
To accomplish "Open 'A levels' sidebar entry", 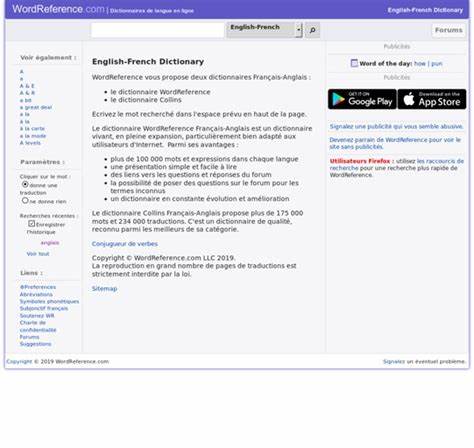I will click(x=30, y=143).
